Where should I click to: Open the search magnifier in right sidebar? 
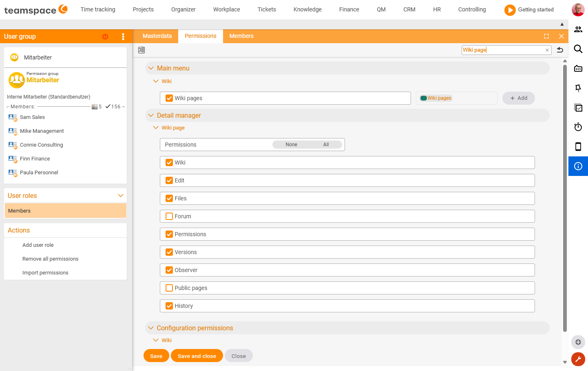pyautogui.click(x=578, y=49)
